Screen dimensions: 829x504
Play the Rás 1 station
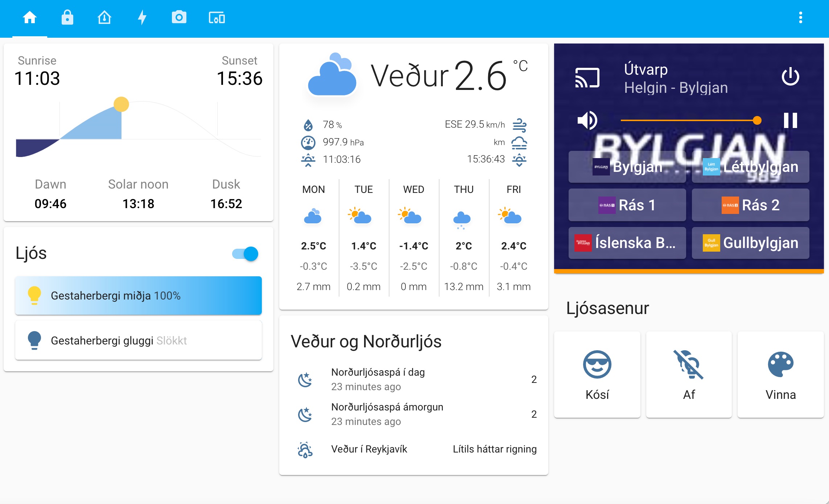627,205
